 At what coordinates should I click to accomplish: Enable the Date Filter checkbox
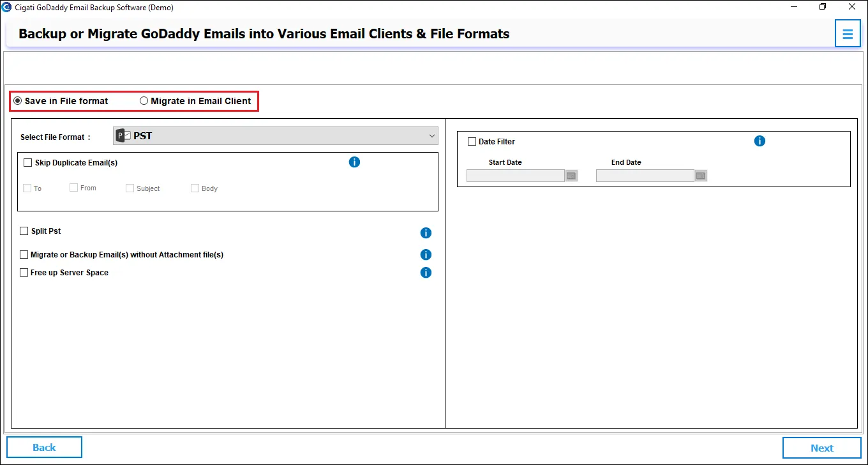pos(472,142)
